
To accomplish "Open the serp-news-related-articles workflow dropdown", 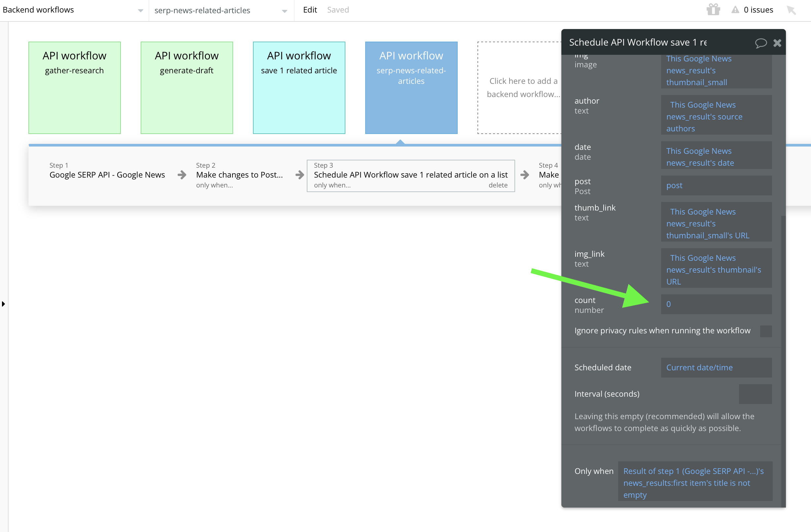I will [x=221, y=10].
